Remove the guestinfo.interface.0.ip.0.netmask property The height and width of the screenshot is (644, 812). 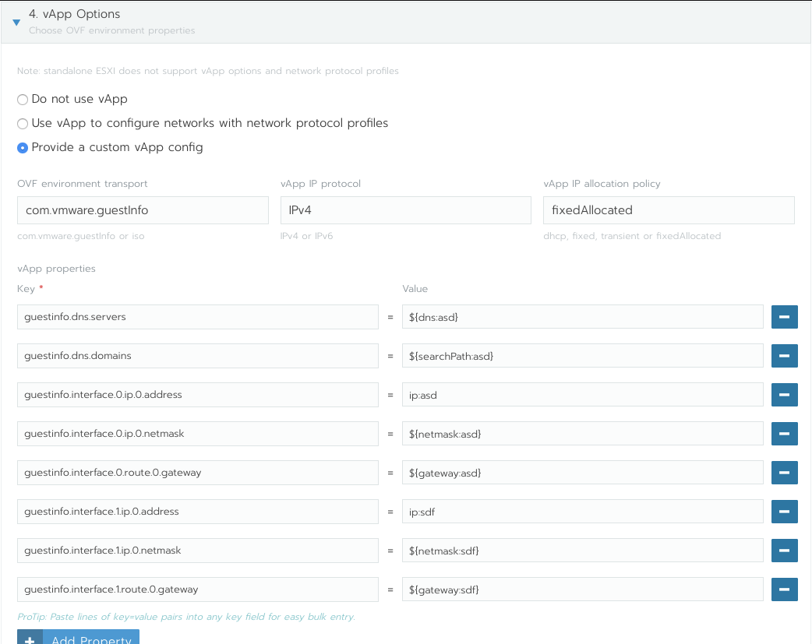784,434
